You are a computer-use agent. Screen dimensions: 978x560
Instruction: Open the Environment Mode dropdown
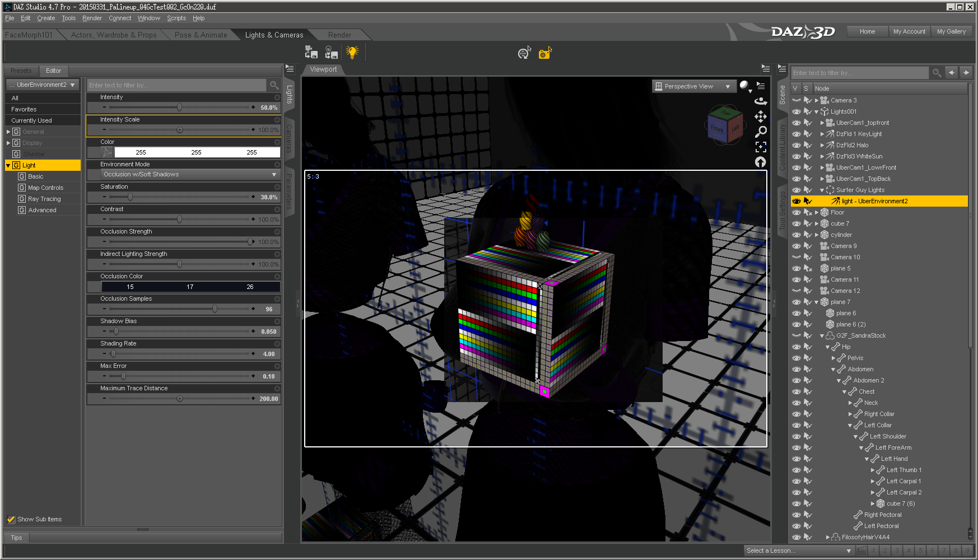[190, 174]
